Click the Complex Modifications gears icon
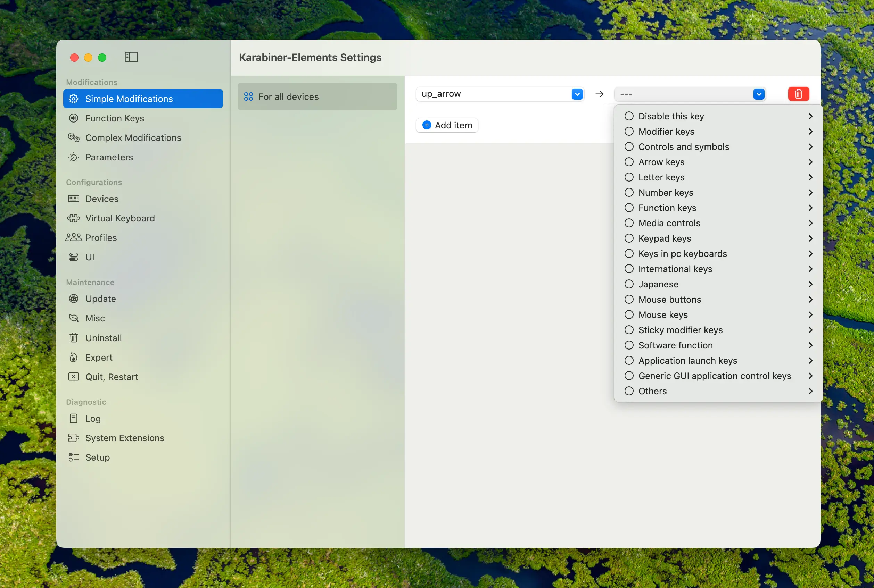 pyautogui.click(x=74, y=137)
